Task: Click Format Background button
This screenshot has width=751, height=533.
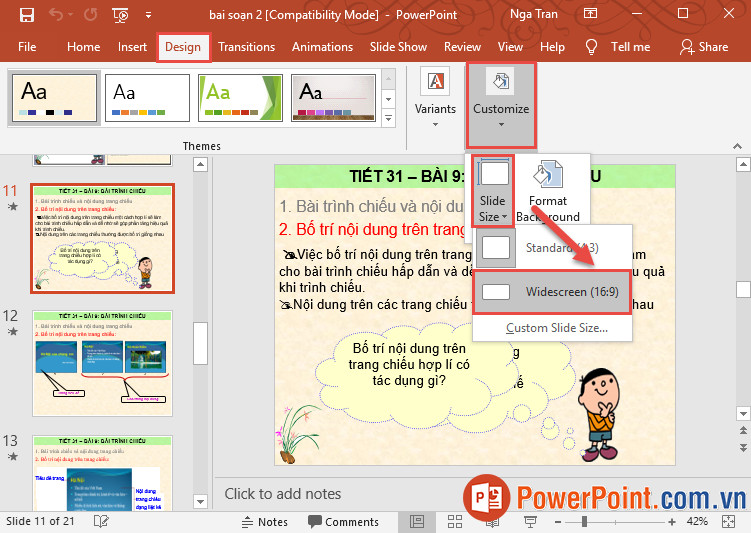Action: (x=548, y=191)
